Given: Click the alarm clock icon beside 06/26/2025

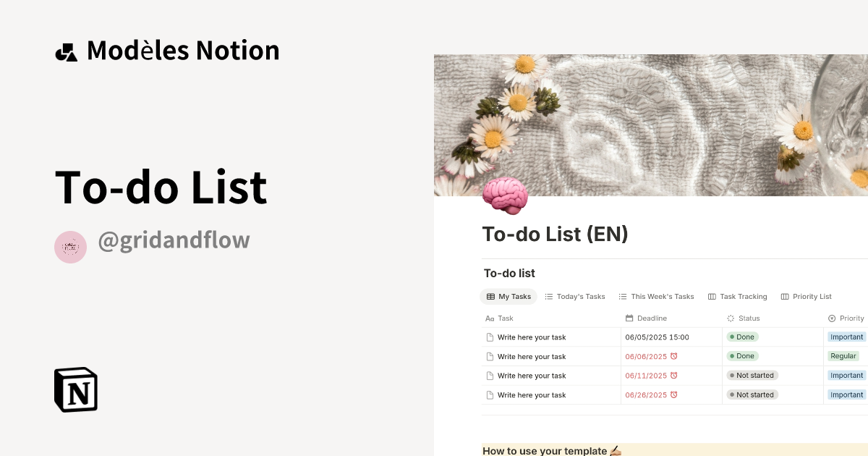Looking at the screenshot, I should tap(674, 394).
